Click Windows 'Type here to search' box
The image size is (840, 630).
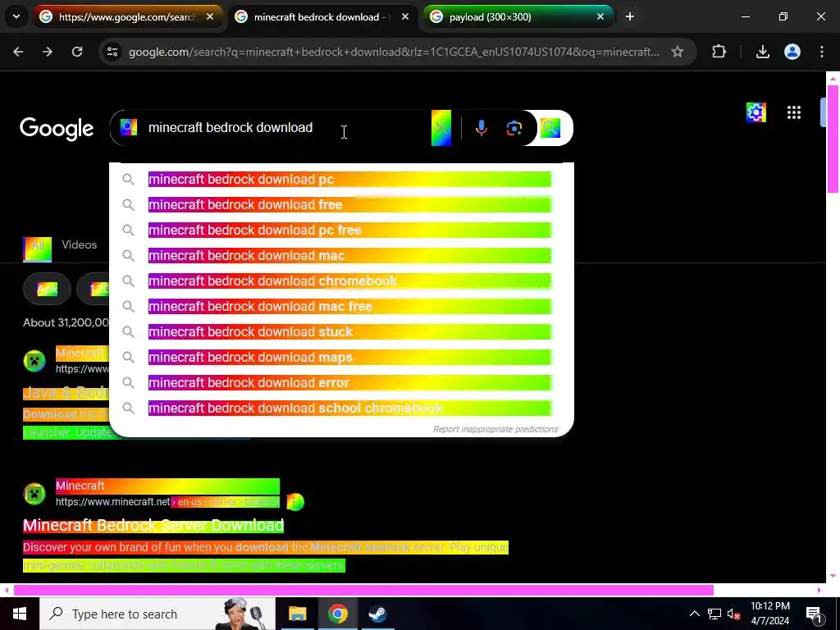[x=157, y=614]
